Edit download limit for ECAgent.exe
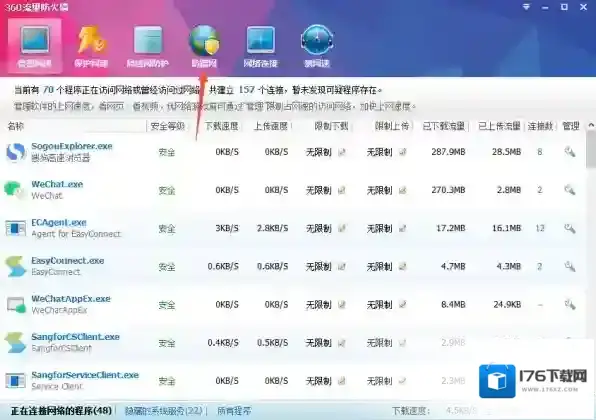 [x=342, y=228]
